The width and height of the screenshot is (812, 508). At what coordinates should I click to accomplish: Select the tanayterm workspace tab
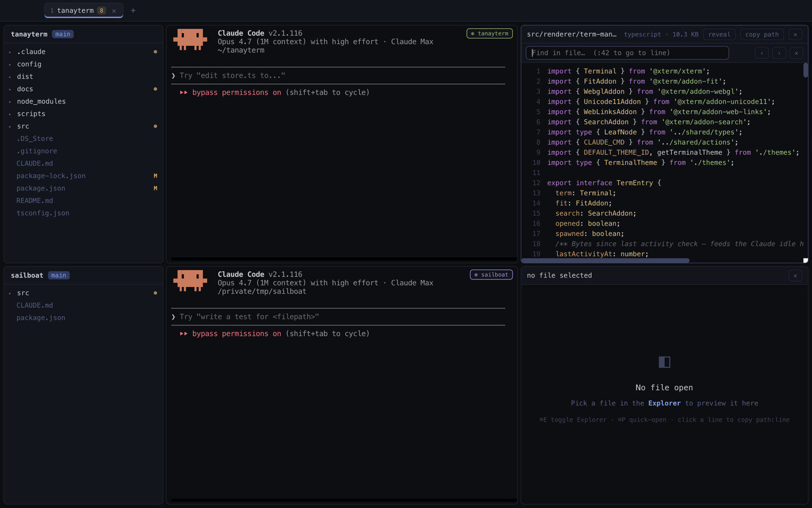[84, 10]
